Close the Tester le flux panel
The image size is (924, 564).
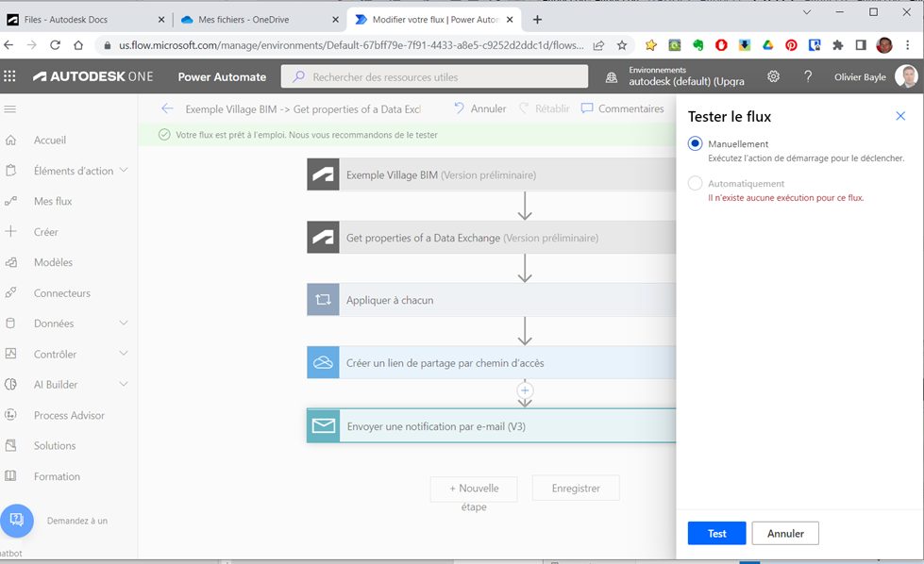pyautogui.click(x=900, y=116)
